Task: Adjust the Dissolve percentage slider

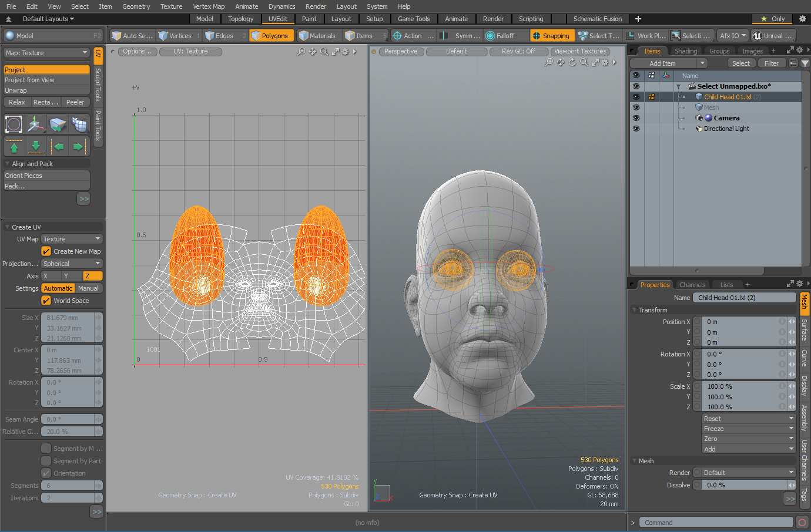Action: tap(744, 485)
